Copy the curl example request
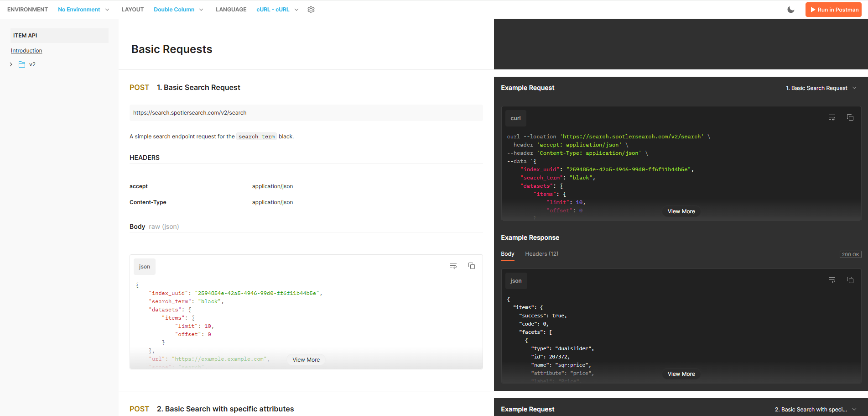The width and height of the screenshot is (868, 416). (x=850, y=117)
